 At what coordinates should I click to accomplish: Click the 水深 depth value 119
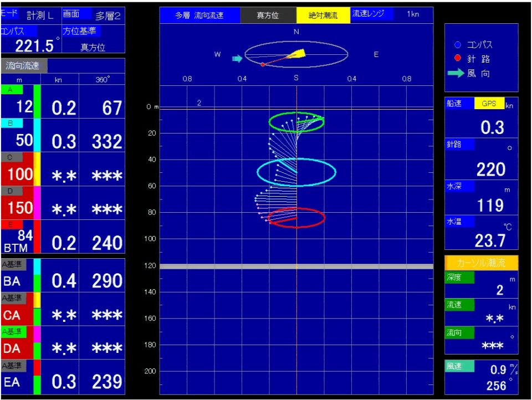tap(490, 205)
